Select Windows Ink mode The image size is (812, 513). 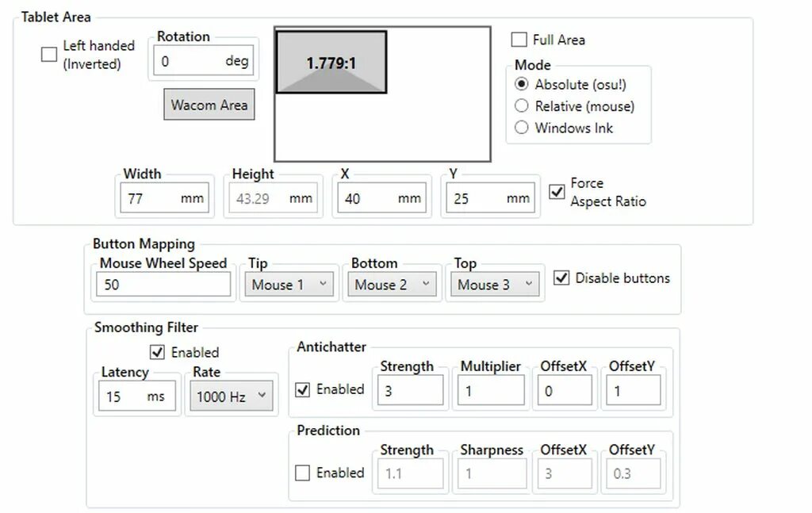[522, 128]
